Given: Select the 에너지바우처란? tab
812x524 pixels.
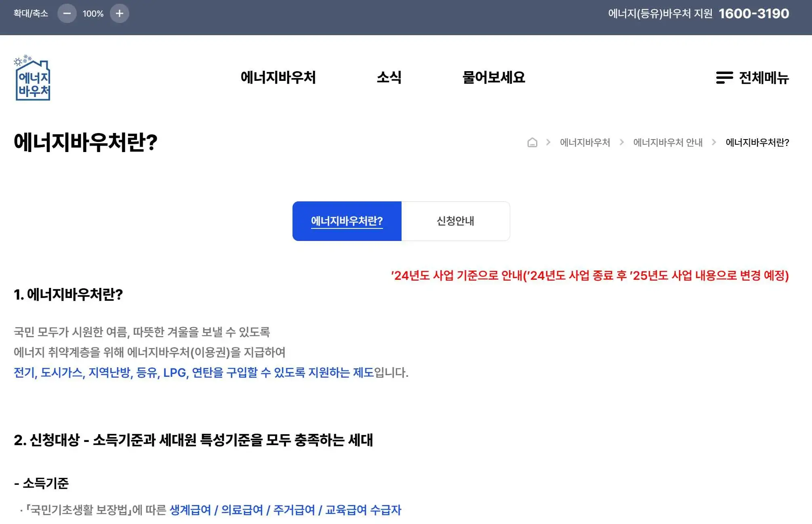Looking at the screenshot, I should (347, 221).
